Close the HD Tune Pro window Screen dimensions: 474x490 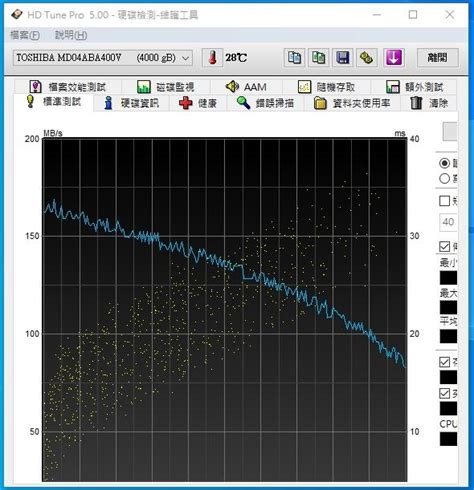[x=450, y=15]
